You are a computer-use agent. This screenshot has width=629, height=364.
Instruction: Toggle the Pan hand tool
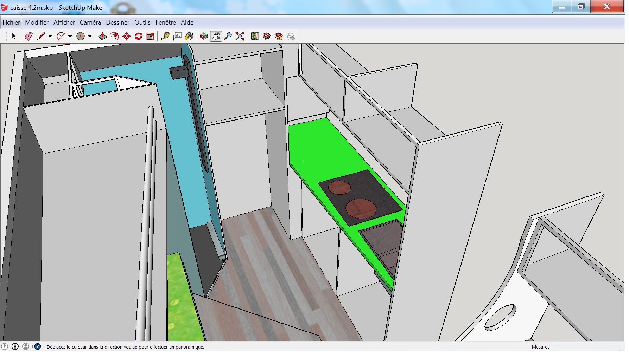tap(216, 36)
